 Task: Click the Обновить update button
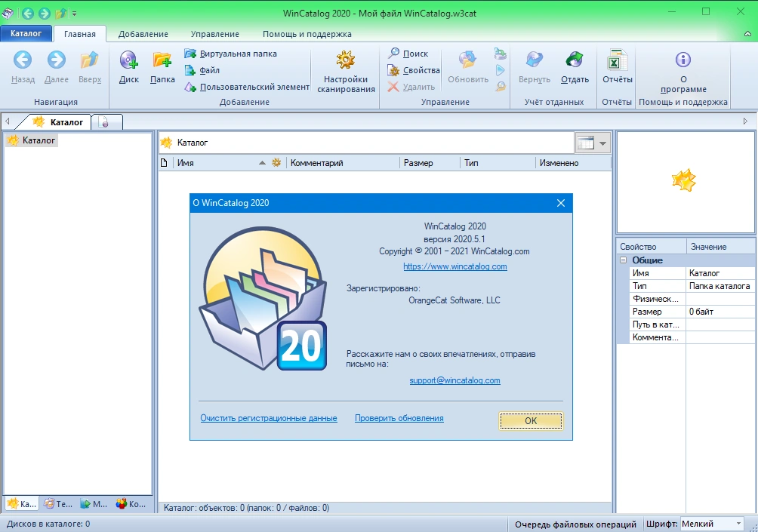468,67
